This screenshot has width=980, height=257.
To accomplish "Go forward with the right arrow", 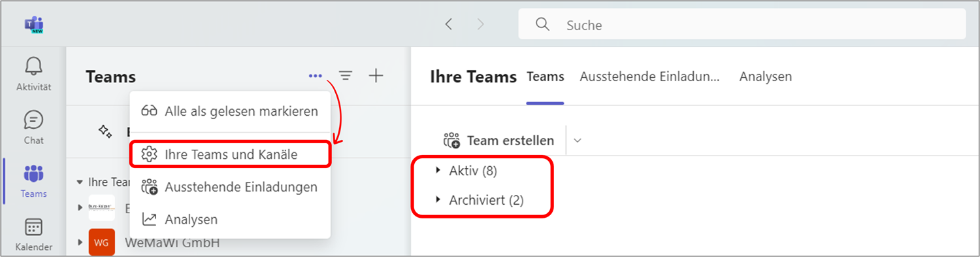I will tap(481, 24).
